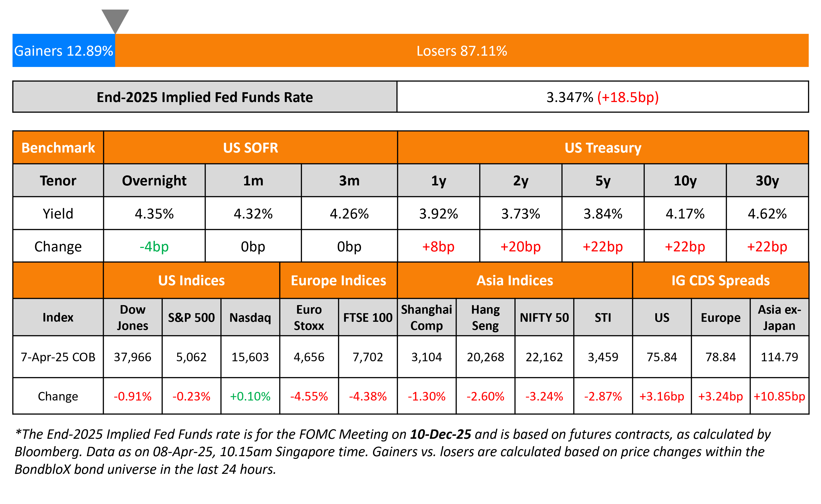The width and height of the screenshot is (821, 504).
Task: Select the US Treasury header
Action: [603, 148]
